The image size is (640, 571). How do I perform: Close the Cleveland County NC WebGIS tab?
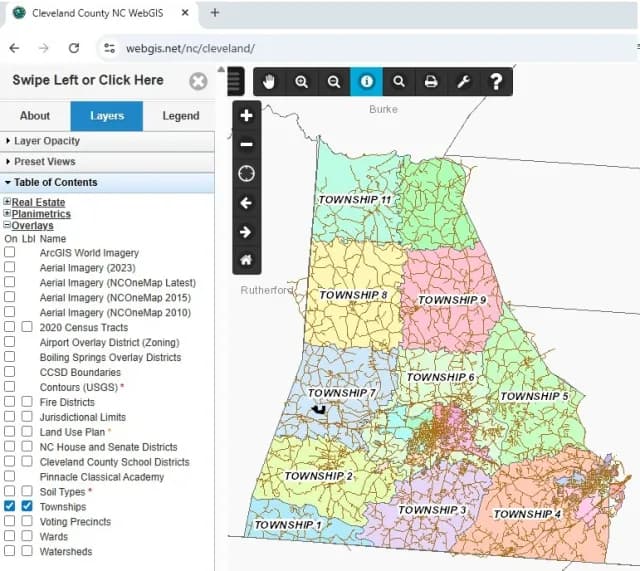click(x=185, y=13)
